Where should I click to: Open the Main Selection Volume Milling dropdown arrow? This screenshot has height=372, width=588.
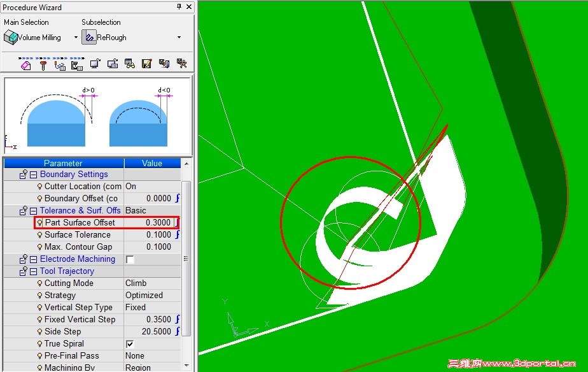pos(76,38)
